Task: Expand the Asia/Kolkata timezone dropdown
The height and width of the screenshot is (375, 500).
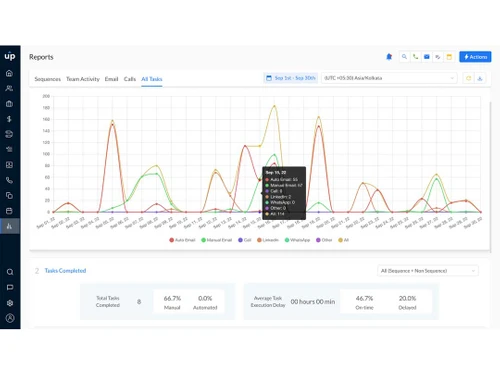Action: 389,78
